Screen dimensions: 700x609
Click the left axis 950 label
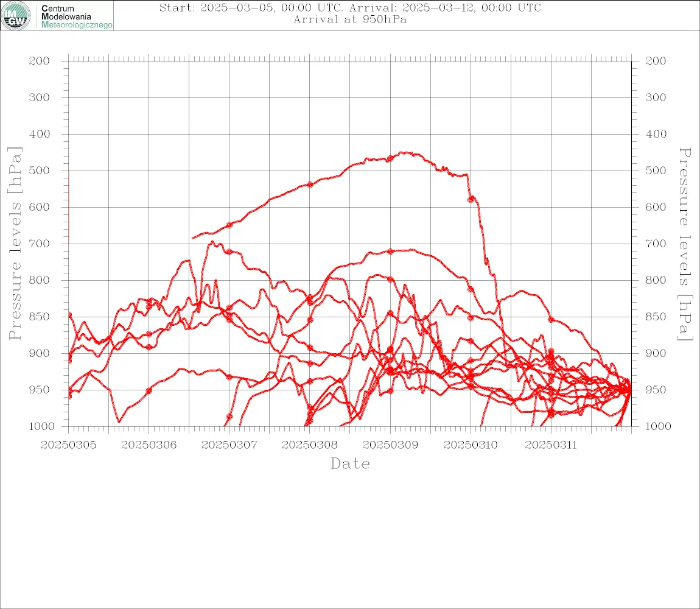coord(39,390)
